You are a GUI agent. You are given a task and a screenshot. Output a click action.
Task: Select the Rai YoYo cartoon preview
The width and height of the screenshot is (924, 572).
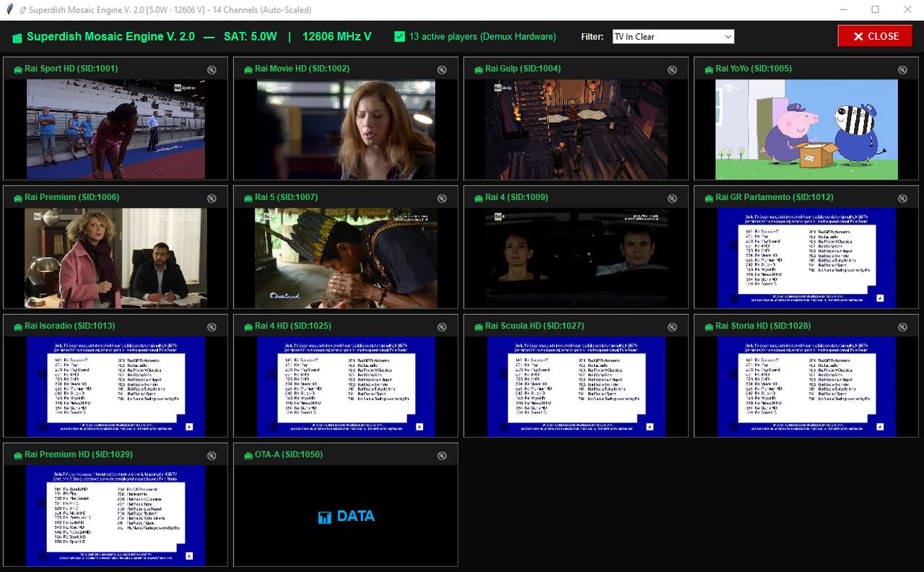tap(806, 129)
